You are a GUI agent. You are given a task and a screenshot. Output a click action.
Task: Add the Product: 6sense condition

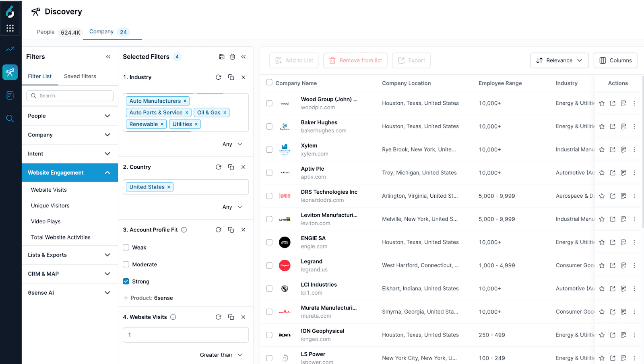tap(148, 298)
